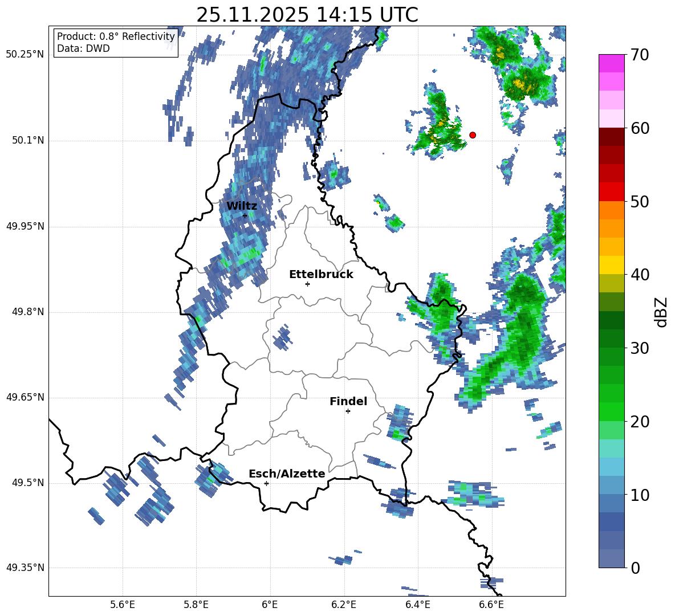Click the 49.95°N latitude label

pyautogui.click(x=25, y=226)
